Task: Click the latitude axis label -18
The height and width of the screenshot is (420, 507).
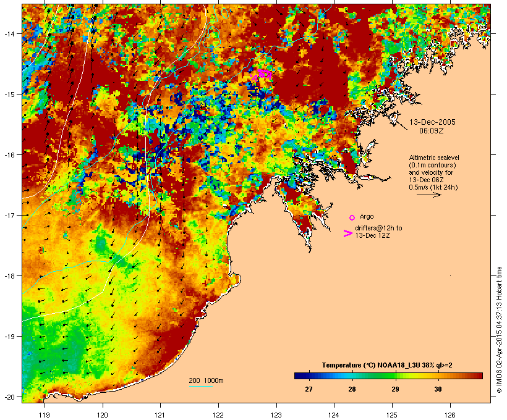Action: 9,276
